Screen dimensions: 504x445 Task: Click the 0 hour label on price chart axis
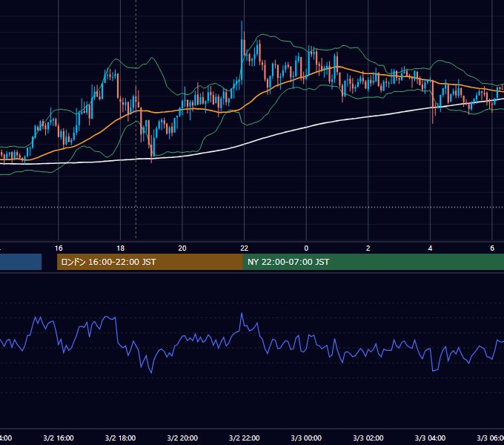[306, 248]
